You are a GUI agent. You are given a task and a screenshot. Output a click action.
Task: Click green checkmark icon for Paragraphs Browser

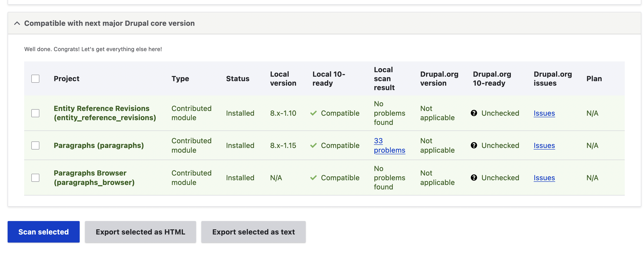click(313, 178)
